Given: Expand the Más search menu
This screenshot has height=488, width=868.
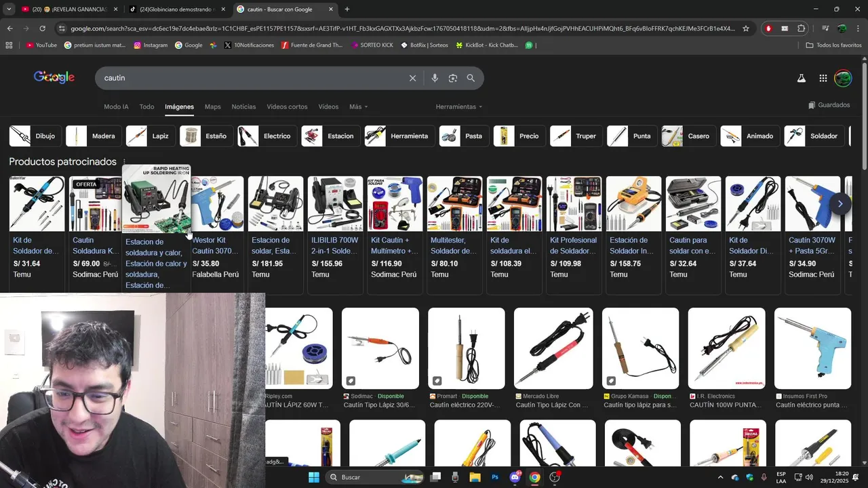Looking at the screenshot, I should point(358,106).
